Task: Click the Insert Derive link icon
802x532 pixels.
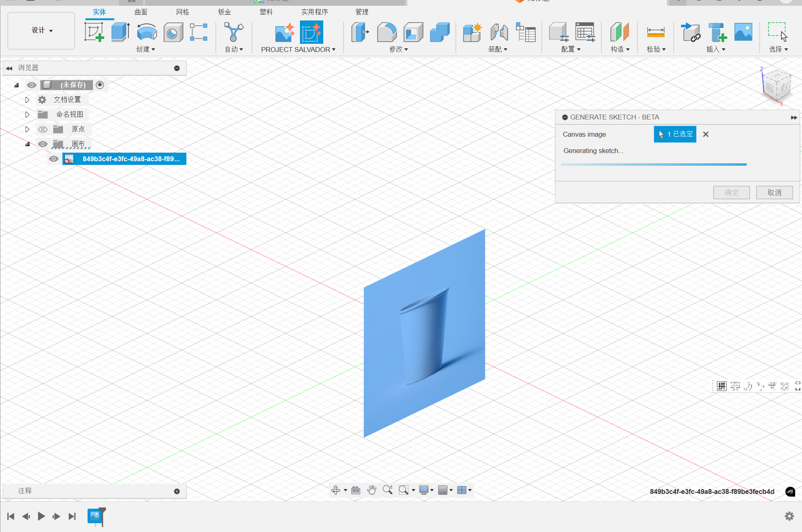Action: (x=691, y=32)
